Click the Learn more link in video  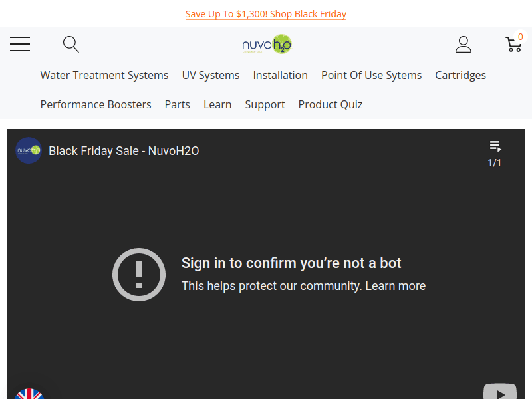(x=395, y=286)
